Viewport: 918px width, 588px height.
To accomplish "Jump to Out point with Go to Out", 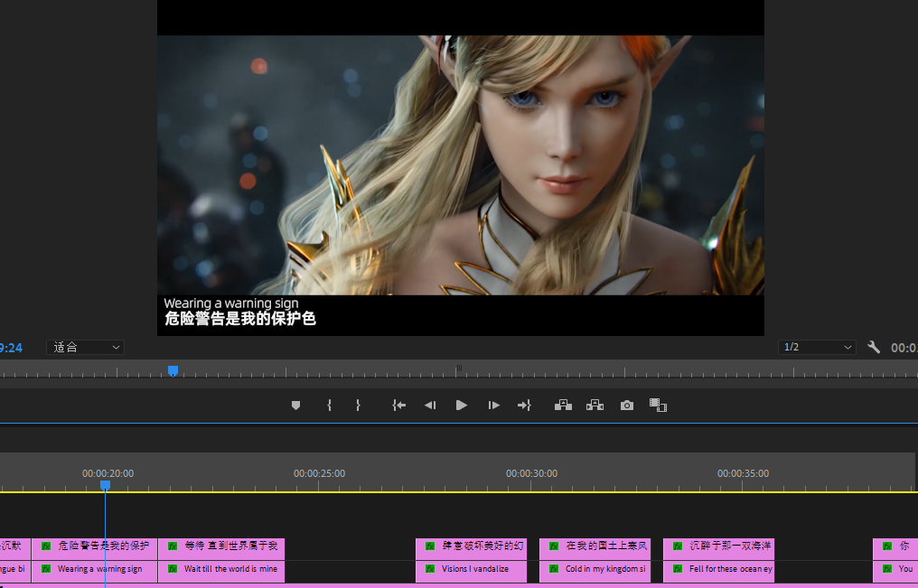I will point(524,406).
